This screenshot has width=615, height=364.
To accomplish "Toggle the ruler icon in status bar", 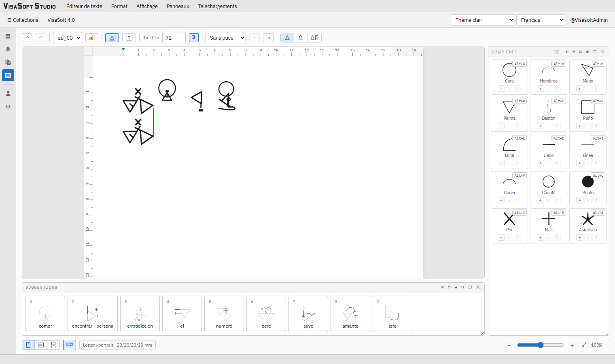I will point(70,345).
